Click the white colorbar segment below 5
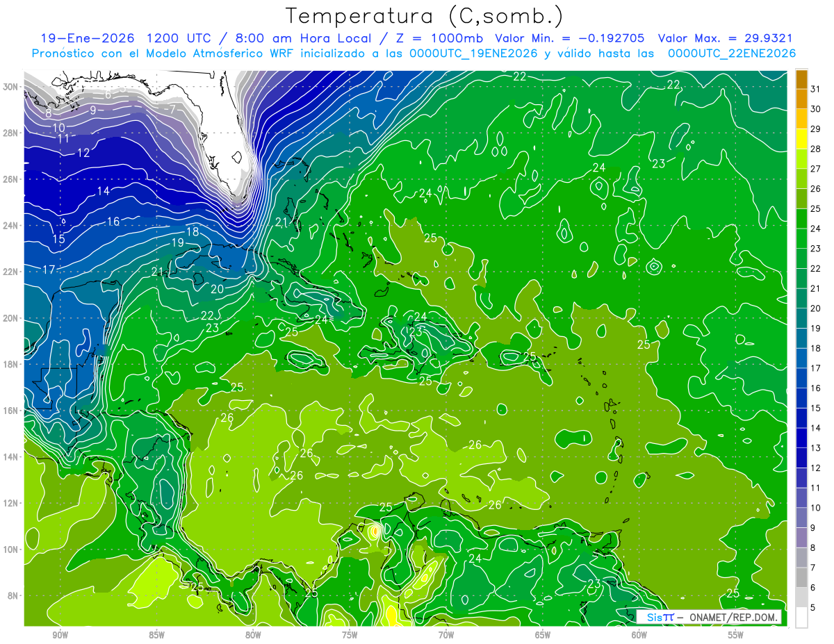 (801, 618)
